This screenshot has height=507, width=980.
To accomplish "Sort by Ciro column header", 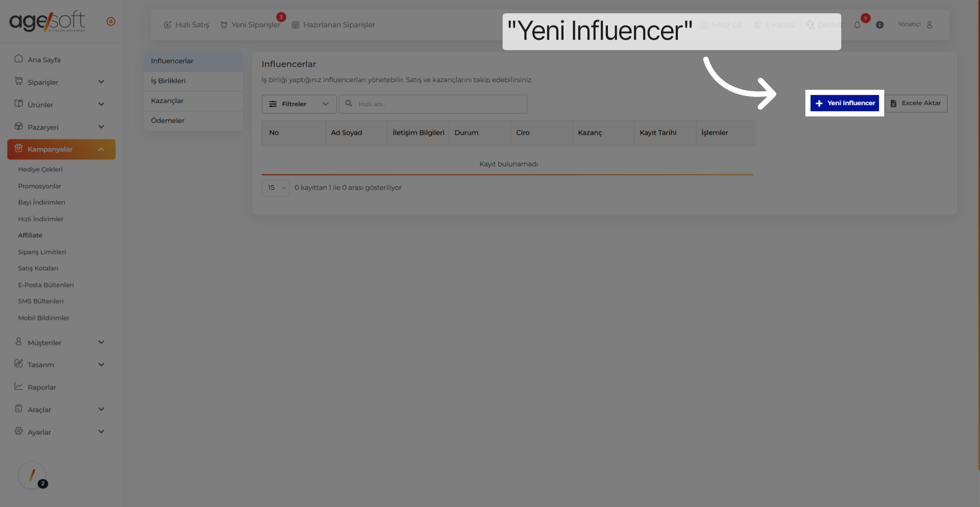I will tap(542, 133).
